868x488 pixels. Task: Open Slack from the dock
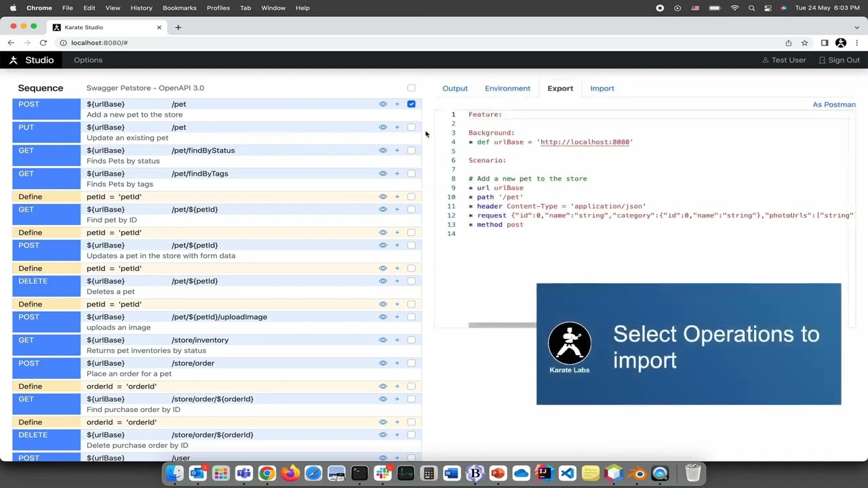tap(382, 473)
